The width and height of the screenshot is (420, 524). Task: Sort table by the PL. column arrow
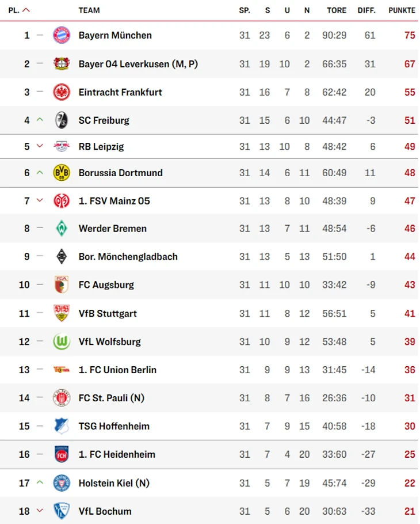(x=26, y=10)
